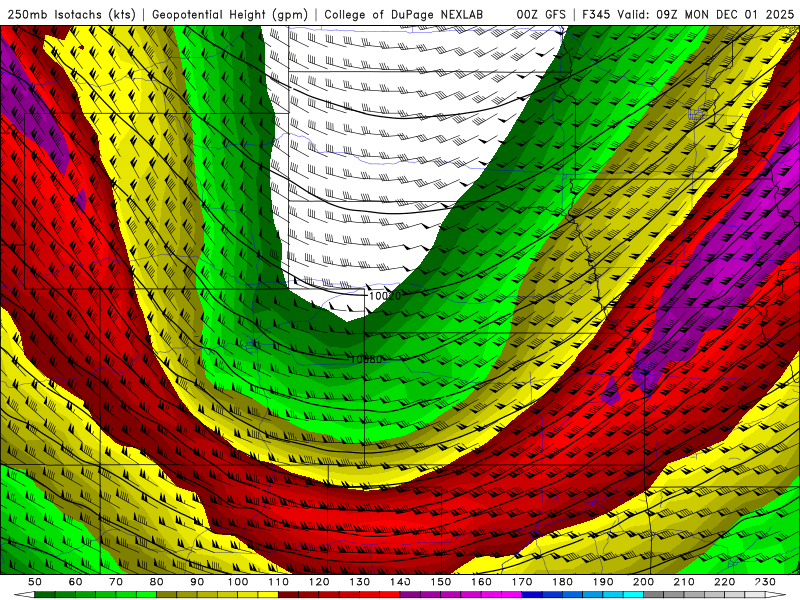
Task: Click the 'F345' forecast hour label
Action: [x=597, y=15]
